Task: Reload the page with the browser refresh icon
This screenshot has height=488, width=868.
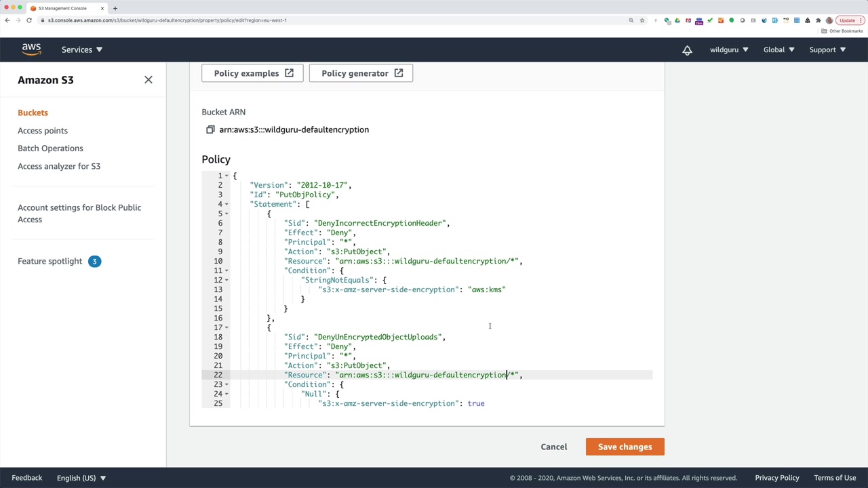Action: pyautogui.click(x=29, y=20)
